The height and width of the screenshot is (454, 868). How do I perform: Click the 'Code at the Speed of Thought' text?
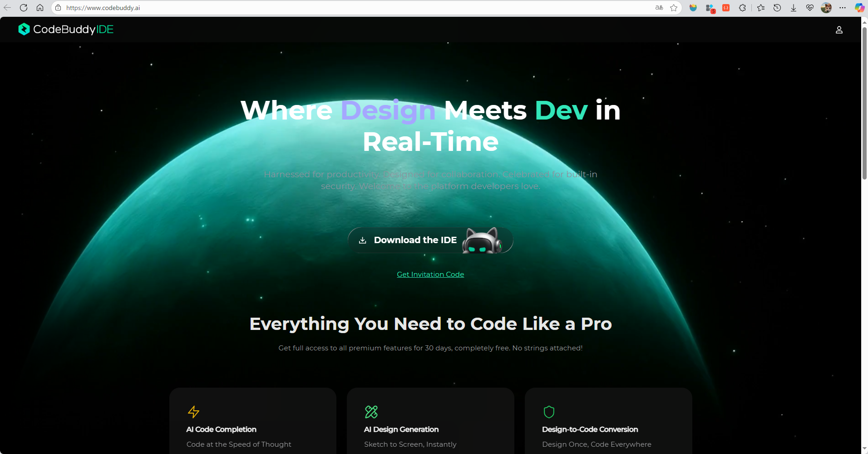pos(239,444)
